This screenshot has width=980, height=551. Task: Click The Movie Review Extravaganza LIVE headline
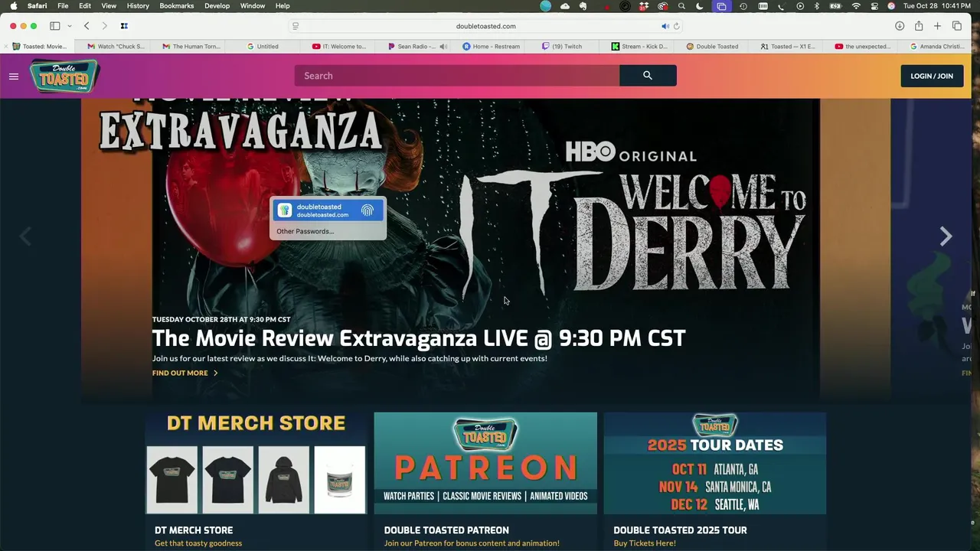[x=419, y=338]
